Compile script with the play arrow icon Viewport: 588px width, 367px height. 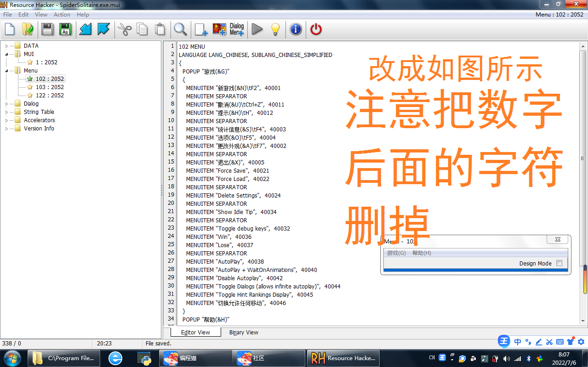[x=257, y=29]
